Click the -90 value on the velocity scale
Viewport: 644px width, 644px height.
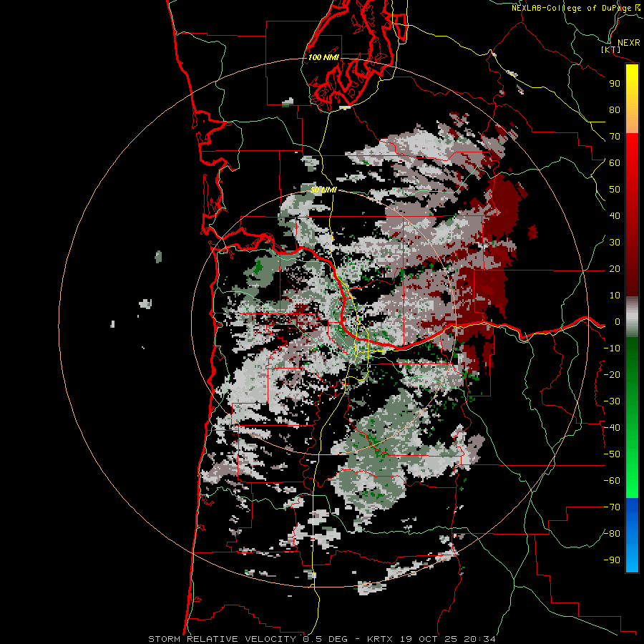(612, 560)
